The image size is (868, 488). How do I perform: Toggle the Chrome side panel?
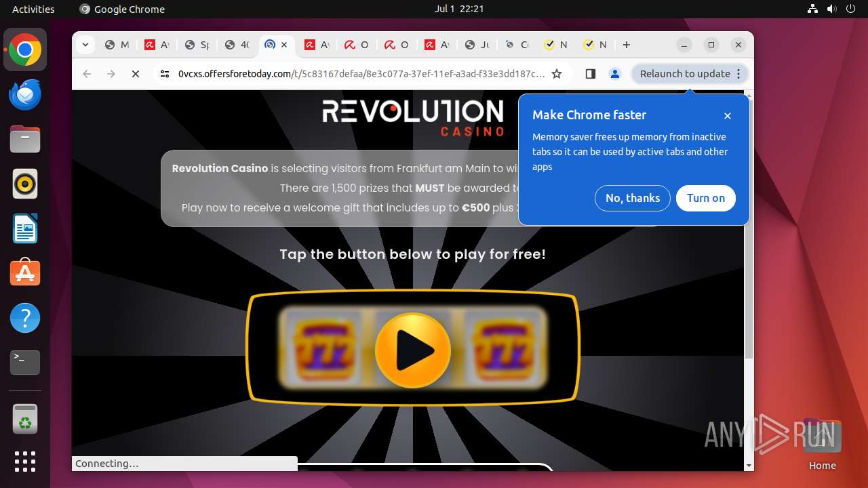(590, 74)
